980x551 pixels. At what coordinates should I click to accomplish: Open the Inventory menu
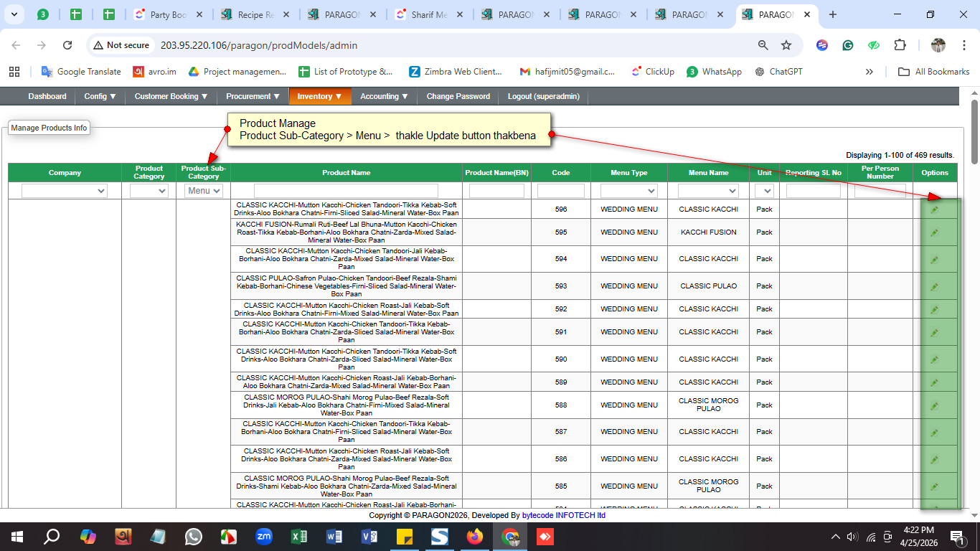tap(319, 96)
